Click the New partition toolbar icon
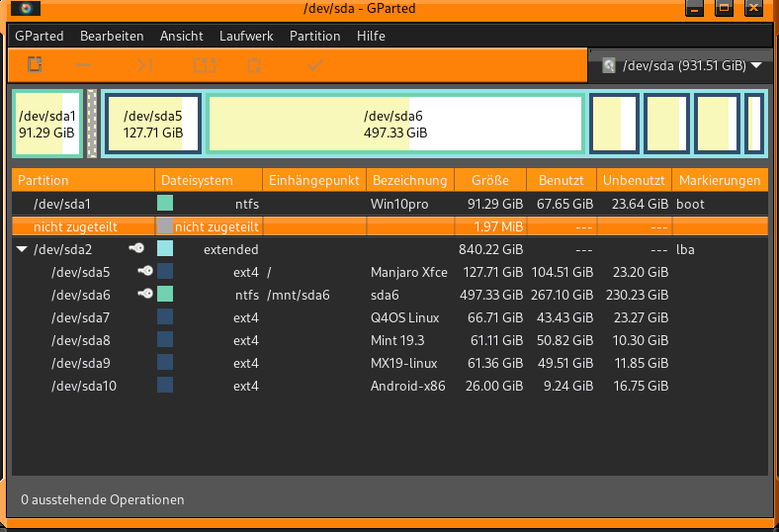 (x=35, y=65)
